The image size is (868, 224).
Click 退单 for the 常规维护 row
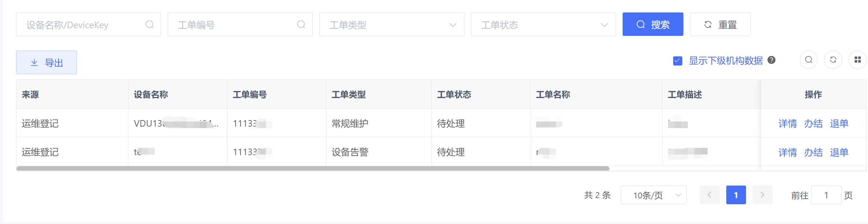coord(839,124)
